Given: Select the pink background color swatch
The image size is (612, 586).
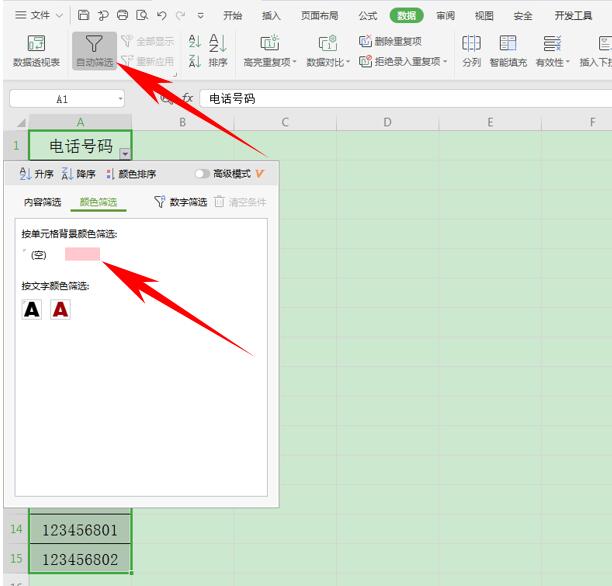Looking at the screenshot, I should 82,254.
